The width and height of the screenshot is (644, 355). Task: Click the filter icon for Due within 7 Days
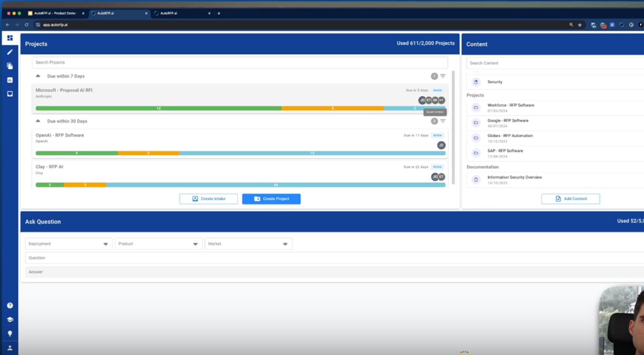[x=443, y=76]
